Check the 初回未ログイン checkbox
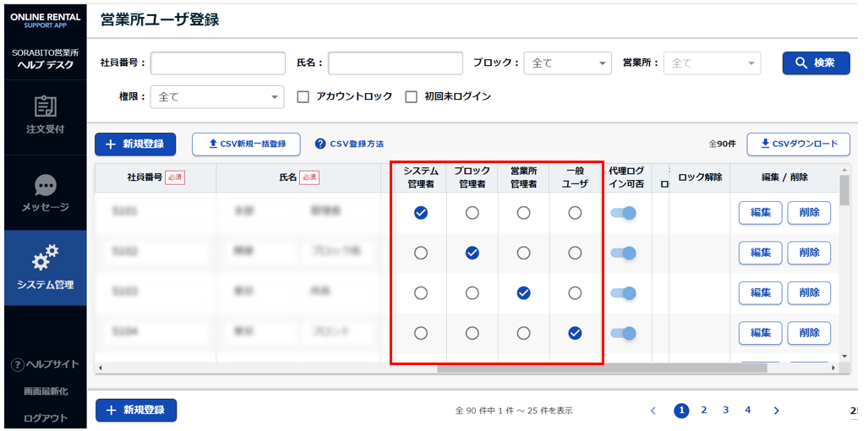This screenshot has width=868, height=431. point(412,97)
